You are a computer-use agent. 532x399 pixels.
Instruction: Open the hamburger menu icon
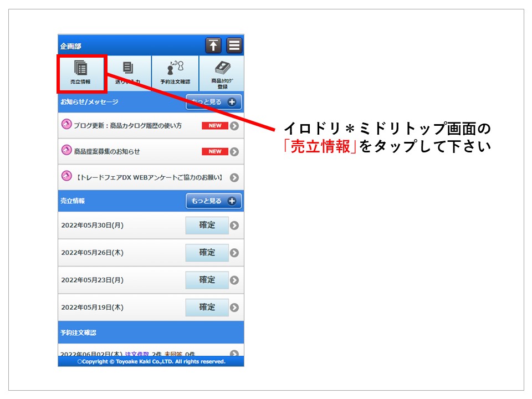point(234,45)
